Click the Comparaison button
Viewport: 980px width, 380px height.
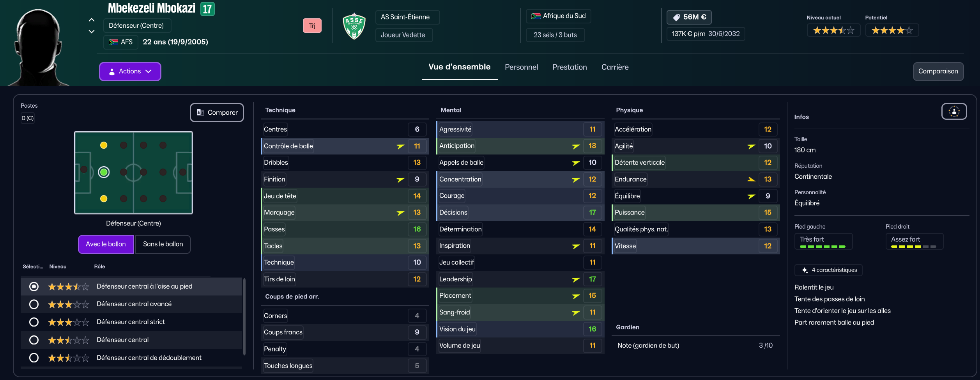938,71
